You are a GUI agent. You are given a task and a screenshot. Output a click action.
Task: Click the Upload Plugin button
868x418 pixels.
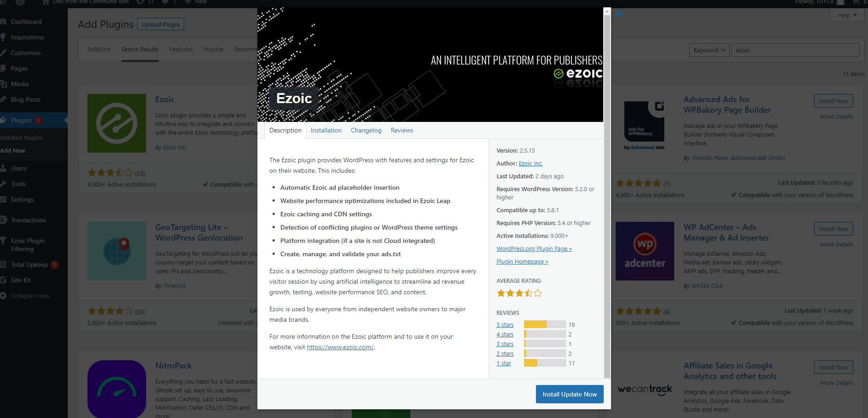(160, 24)
